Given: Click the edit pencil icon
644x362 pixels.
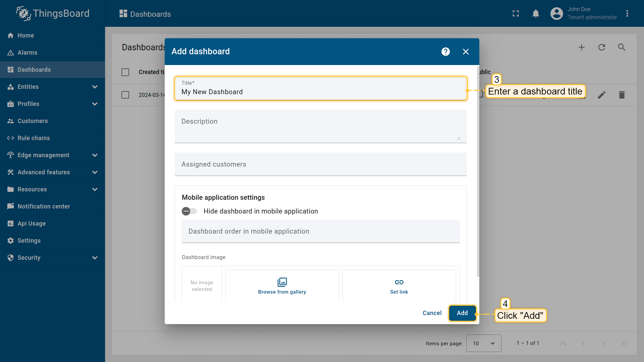Looking at the screenshot, I should (x=601, y=95).
